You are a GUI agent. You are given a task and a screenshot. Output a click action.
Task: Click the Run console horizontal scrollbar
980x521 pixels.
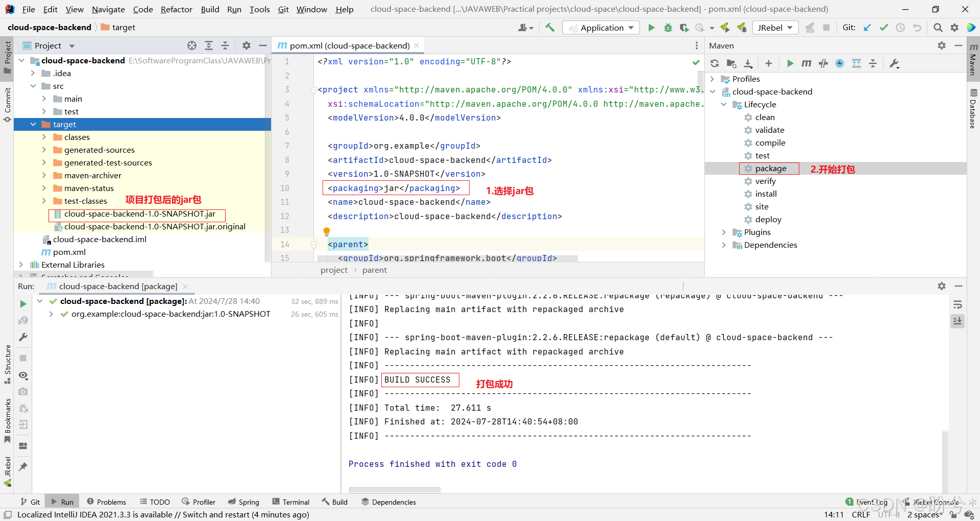395,490
